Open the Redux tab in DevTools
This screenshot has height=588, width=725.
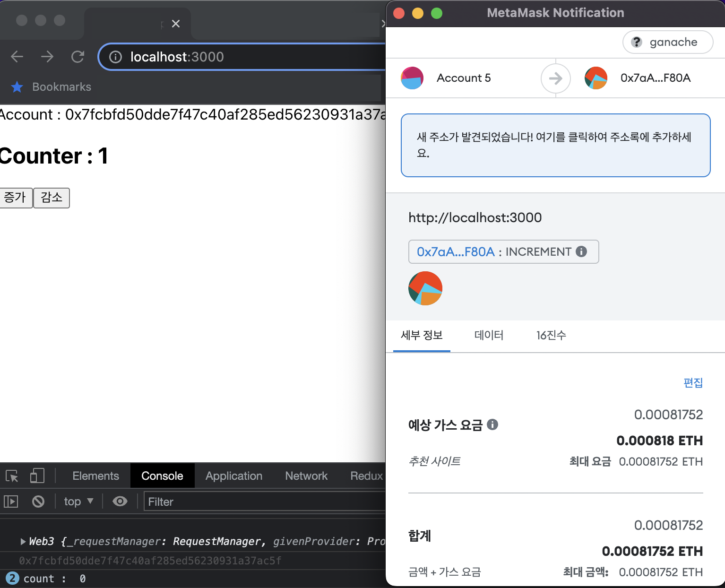click(367, 476)
